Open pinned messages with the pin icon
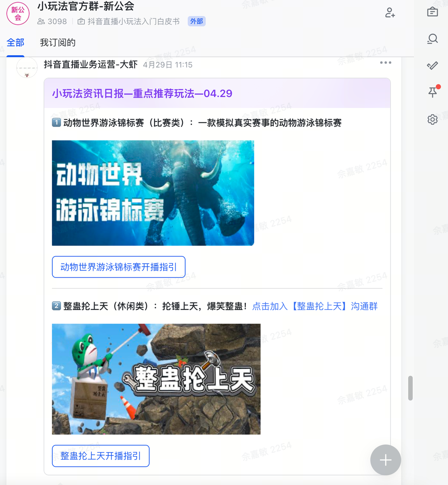 pyautogui.click(x=432, y=92)
